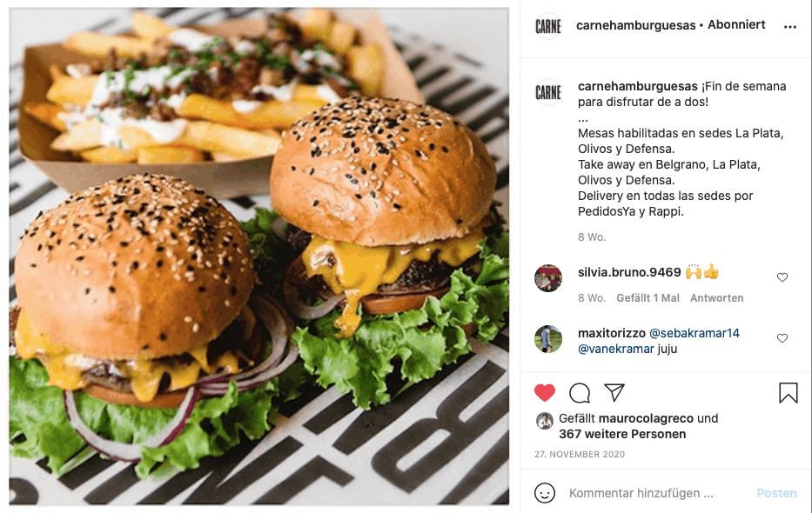Click the burger post photo
812x513 pixels.
(x=259, y=256)
